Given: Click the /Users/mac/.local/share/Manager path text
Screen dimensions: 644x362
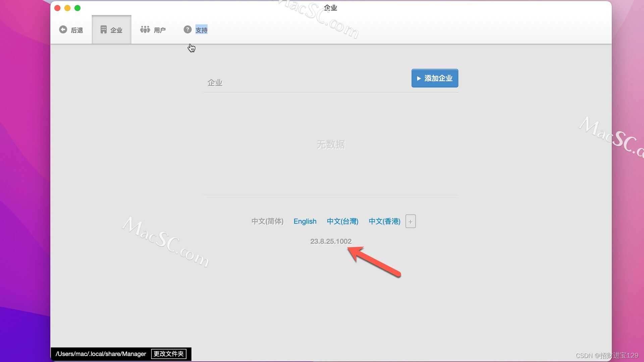Looking at the screenshot, I should (x=101, y=354).
